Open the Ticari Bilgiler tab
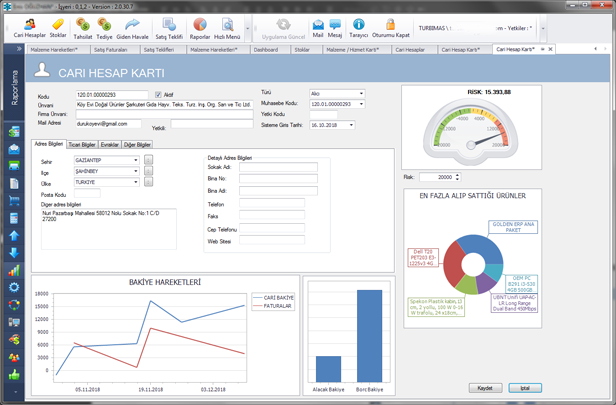This screenshot has width=616, height=405. point(82,145)
